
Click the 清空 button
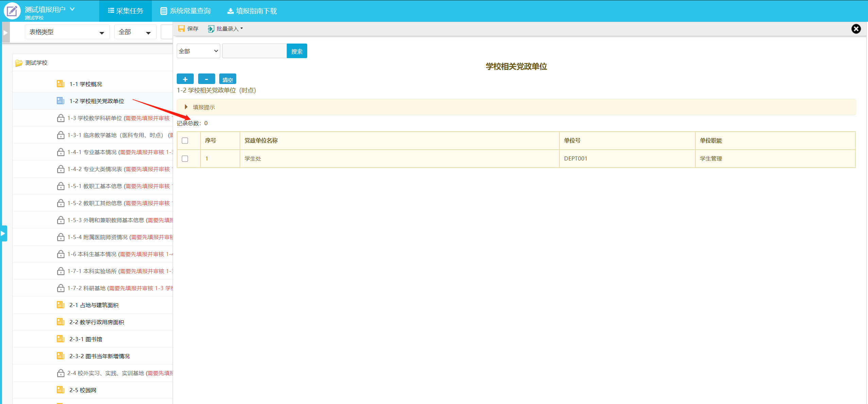point(227,79)
